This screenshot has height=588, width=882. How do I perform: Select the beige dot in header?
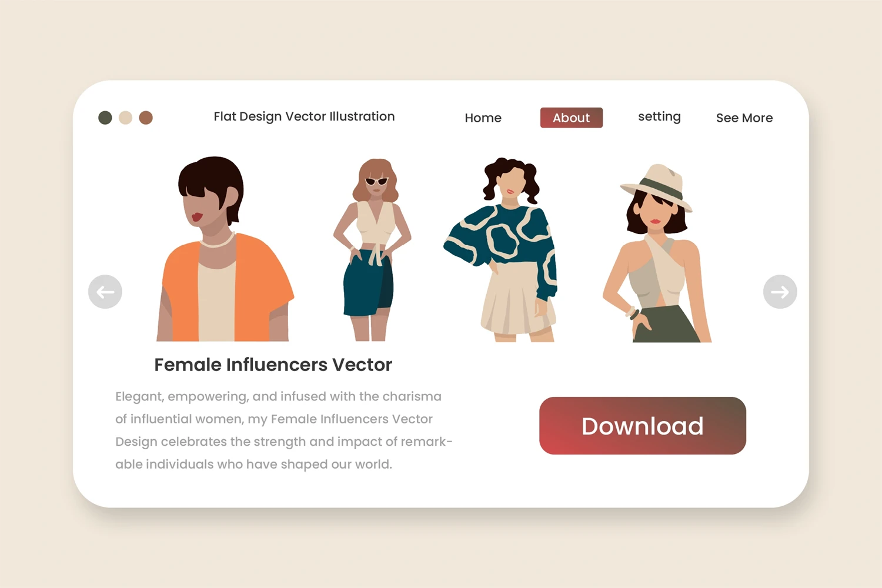click(125, 118)
